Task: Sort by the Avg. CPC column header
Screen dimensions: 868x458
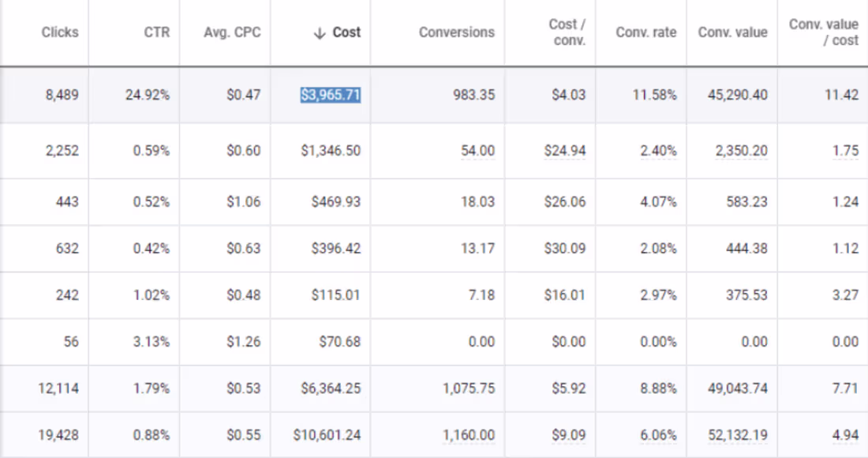Action: pyautogui.click(x=234, y=32)
